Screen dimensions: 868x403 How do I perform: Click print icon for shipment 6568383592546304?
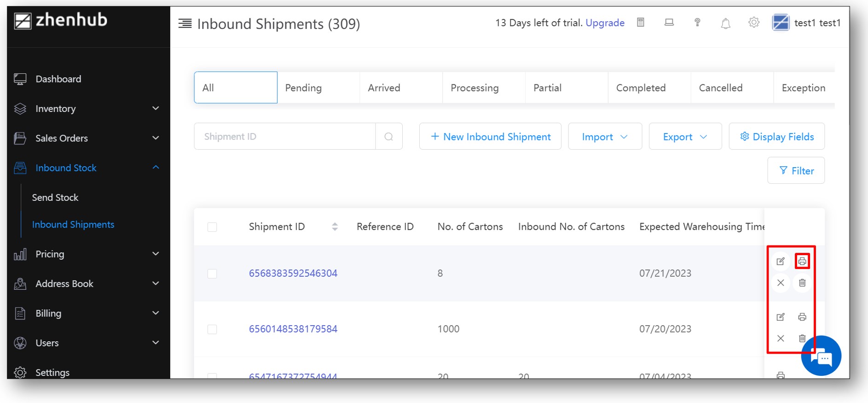tap(802, 262)
